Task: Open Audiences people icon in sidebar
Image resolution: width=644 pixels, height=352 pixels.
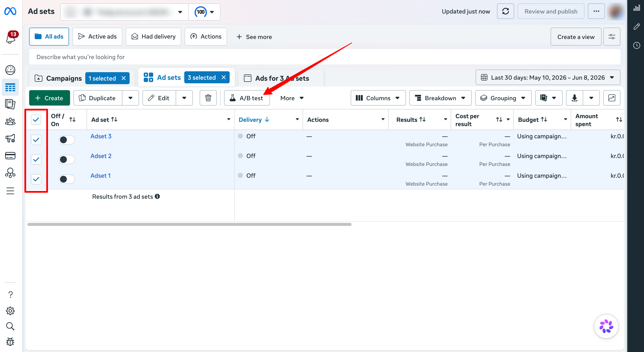Action: [x=10, y=122]
